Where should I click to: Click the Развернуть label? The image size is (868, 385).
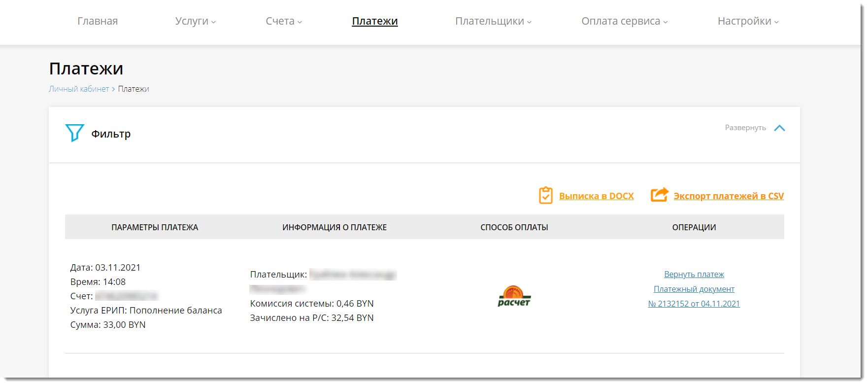click(745, 128)
